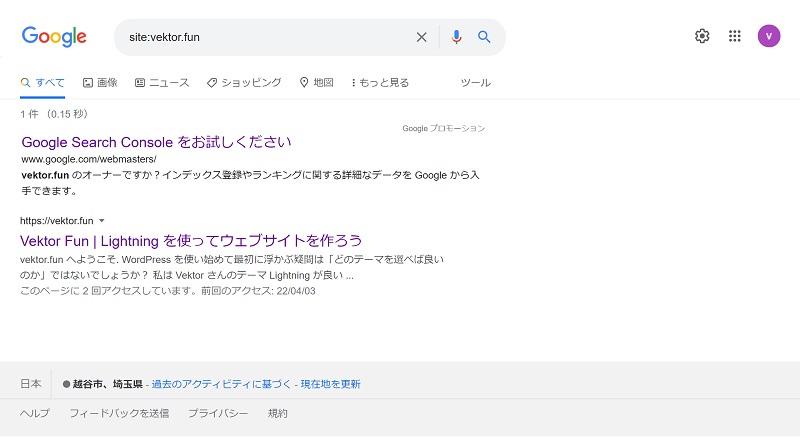This screenshot has height=437, width=800.
Task: Switch to the 画像 tab
Action: click(100, 83)
